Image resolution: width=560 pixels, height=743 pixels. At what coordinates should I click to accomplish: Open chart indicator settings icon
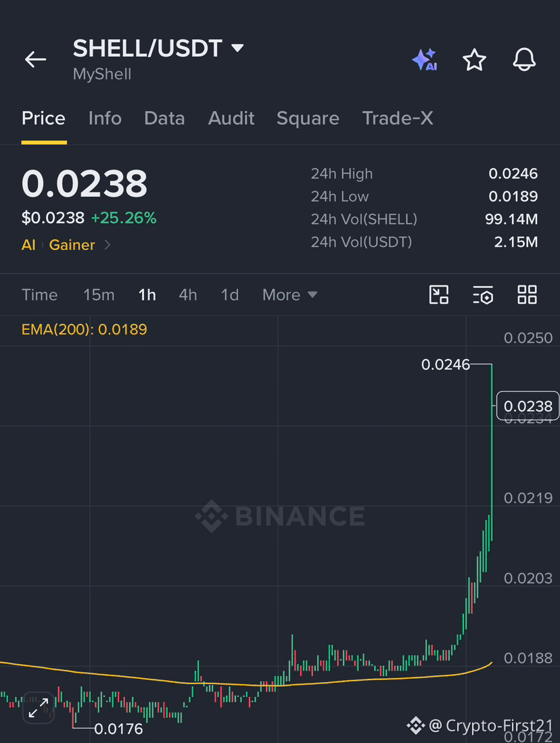point(483,295)
